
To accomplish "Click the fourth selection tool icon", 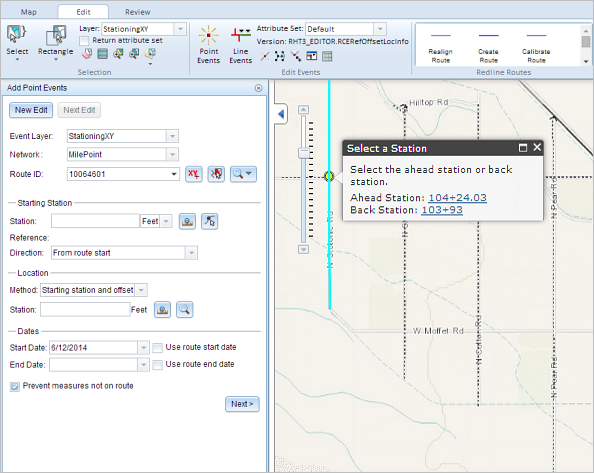I will point(134,54).
